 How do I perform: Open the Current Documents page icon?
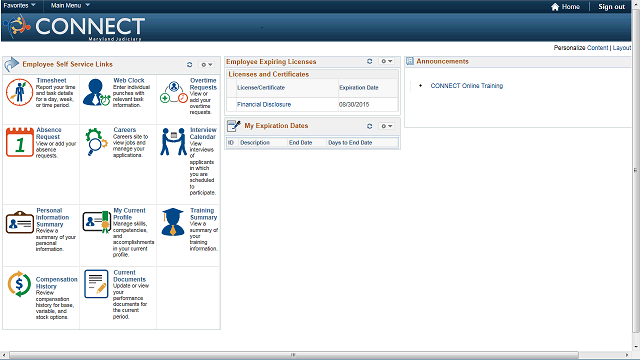(x=96, y=284)
